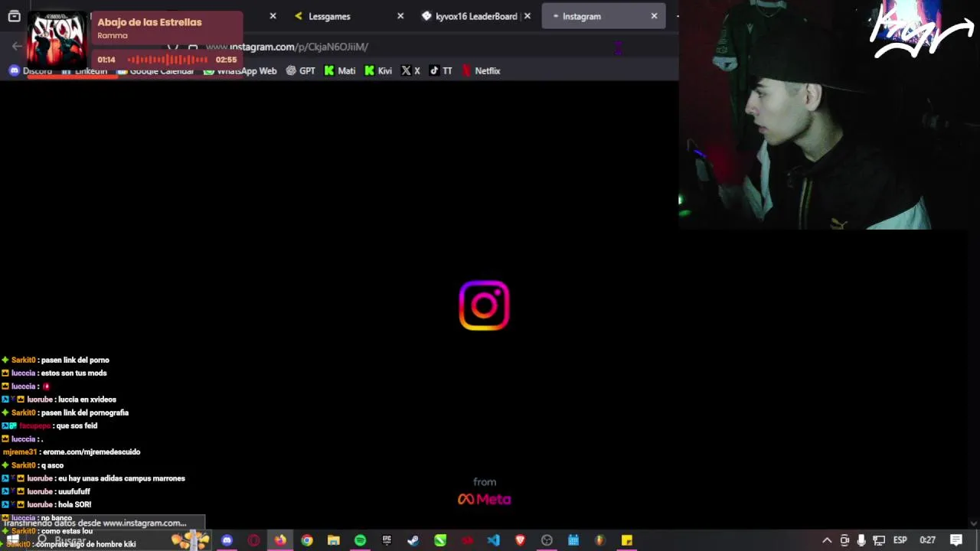Open Spotify from the taskbar
980x551 pixels.
click(x=360, y=540)
